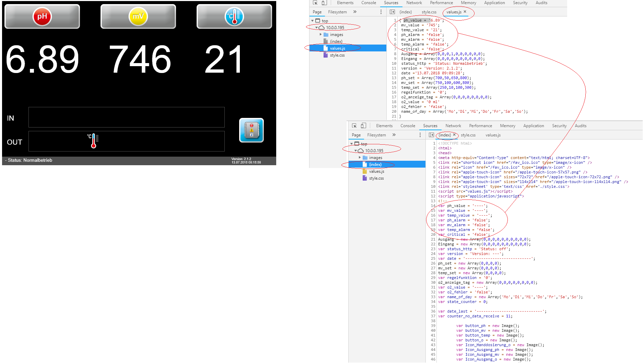Open the three-dot menu in lower Sources navigator

click(420, 135)
